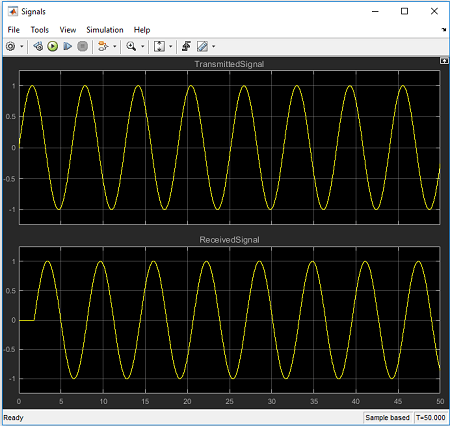
Task: Click the Step Forward button
Action: 68,46
